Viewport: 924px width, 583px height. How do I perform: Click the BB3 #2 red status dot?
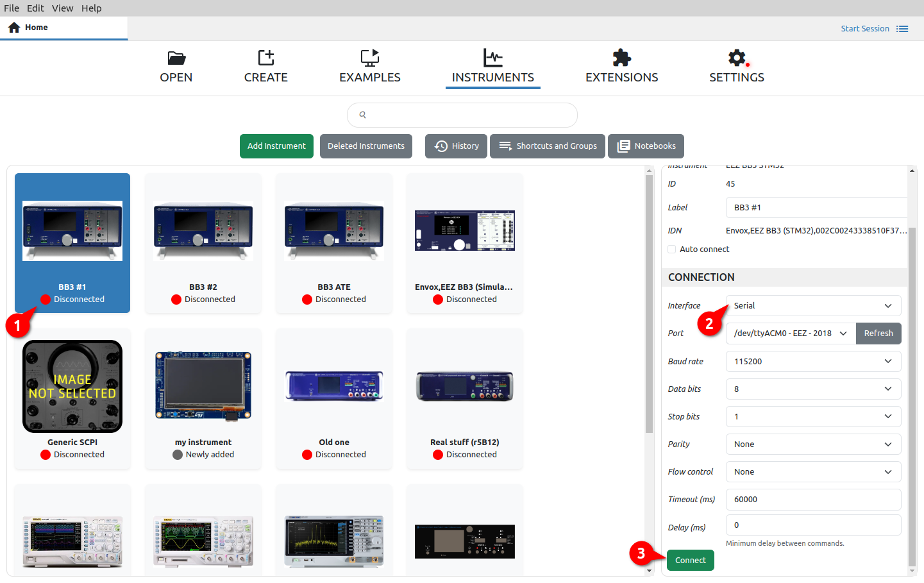click(176, 300)
